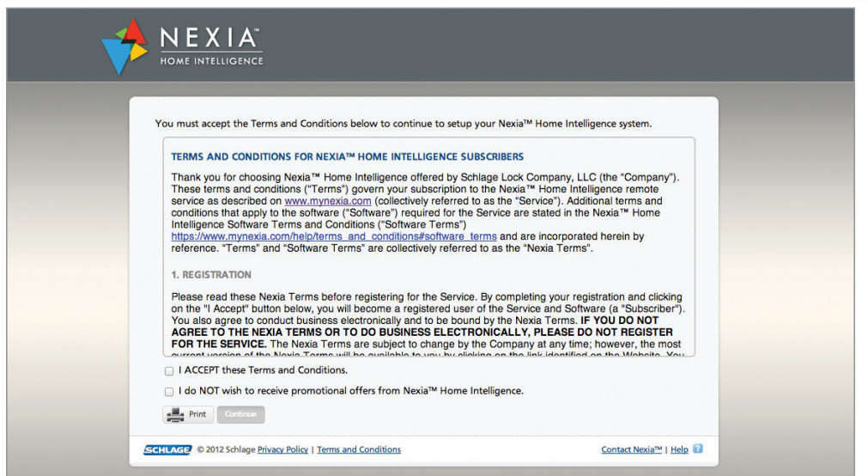Open the Help text link
The image size is (868, 476).
coord(679,449)
